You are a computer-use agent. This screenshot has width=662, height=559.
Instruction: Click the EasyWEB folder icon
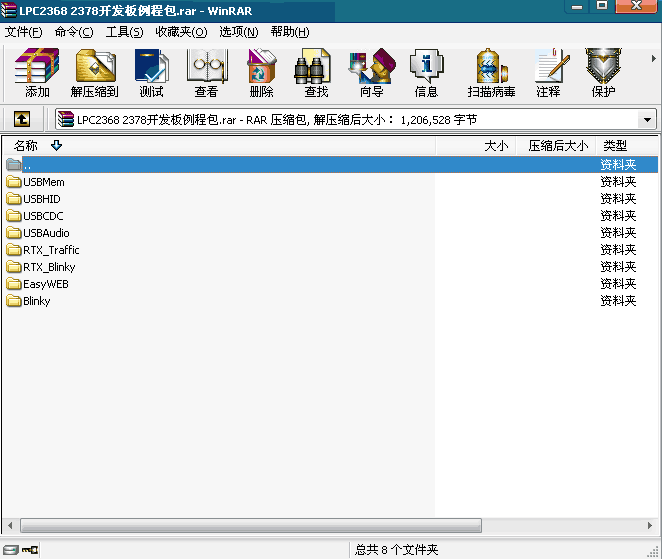[14, 284]
